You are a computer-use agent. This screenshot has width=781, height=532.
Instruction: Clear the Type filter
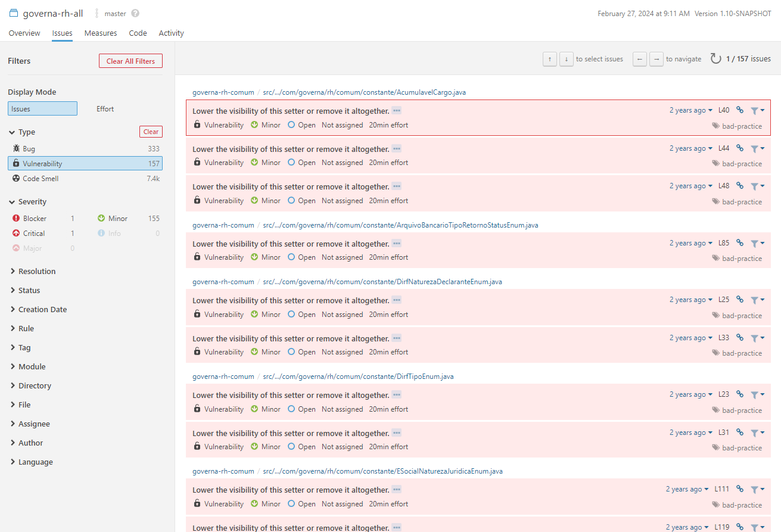(x=151, y=132)
